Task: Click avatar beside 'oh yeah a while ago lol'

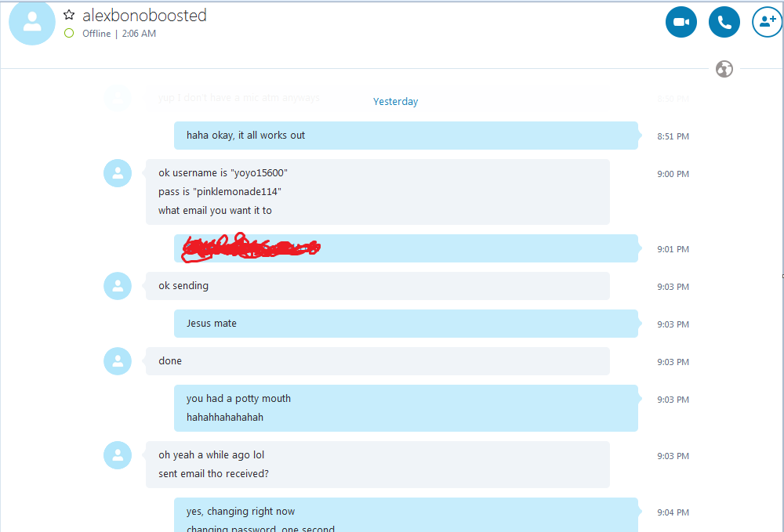Action: (118, 455)
